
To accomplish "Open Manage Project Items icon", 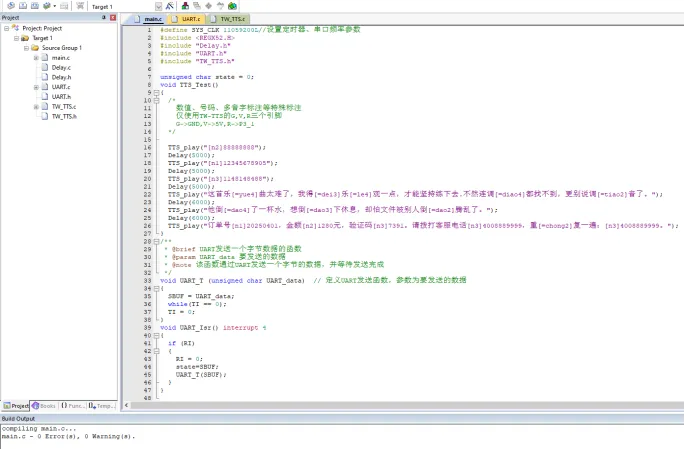I will (185, 6).
